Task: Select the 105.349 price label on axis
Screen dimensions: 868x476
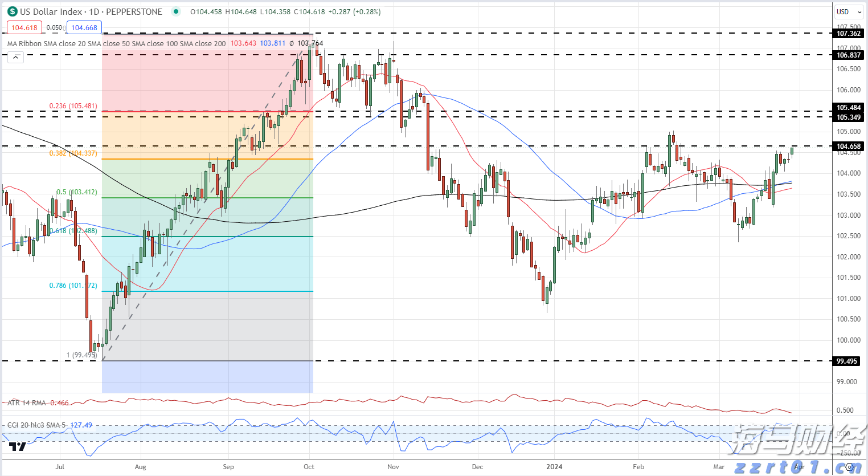Action: click(848, 117)
